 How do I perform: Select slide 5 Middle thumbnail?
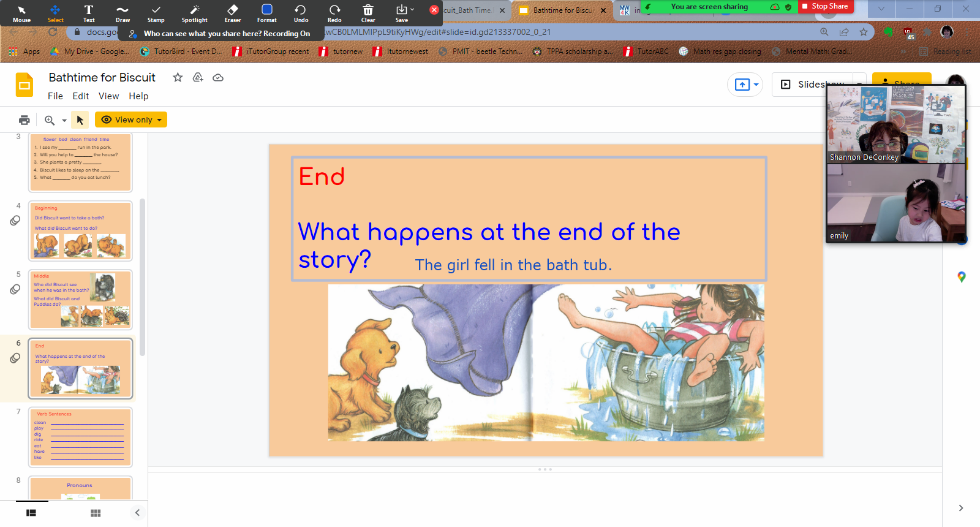80,300
